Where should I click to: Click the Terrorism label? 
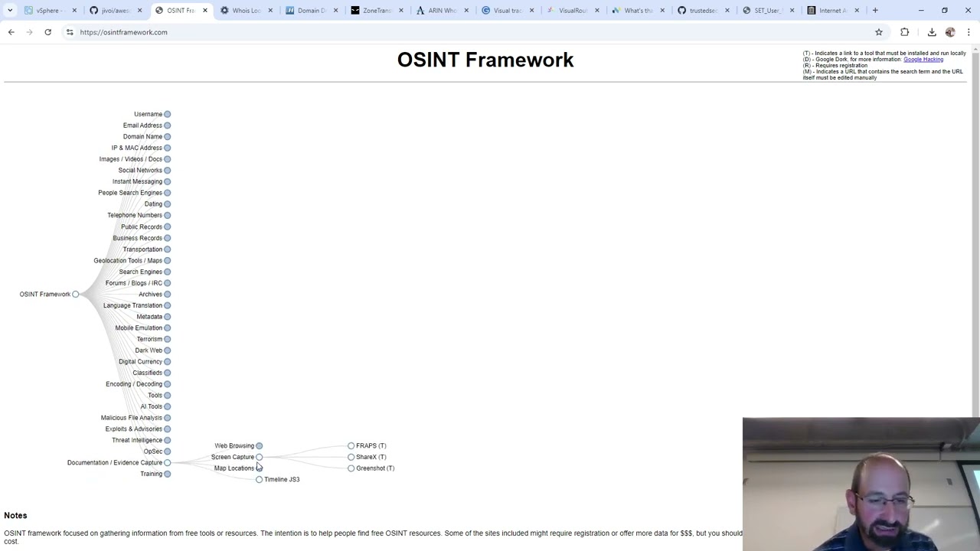pos(149,339)
